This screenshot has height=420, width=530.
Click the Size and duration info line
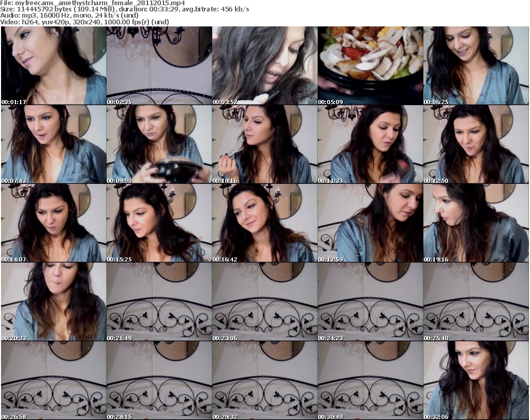coord(125,9)
